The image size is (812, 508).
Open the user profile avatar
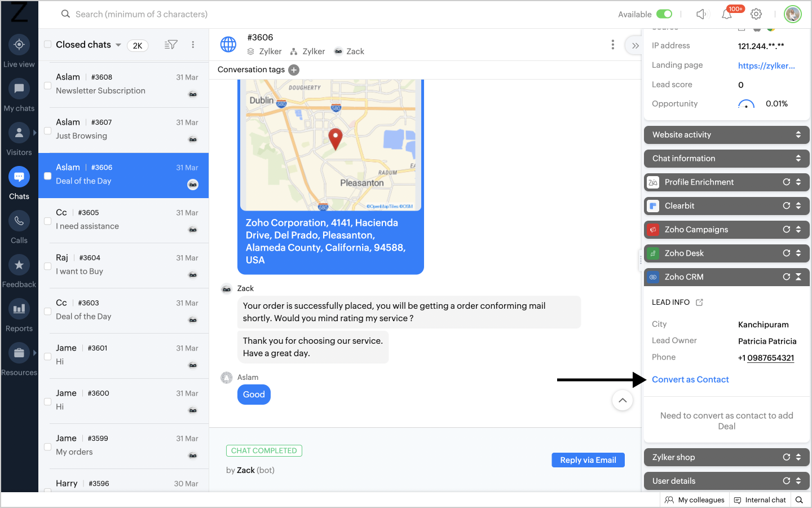pos(793,14)
